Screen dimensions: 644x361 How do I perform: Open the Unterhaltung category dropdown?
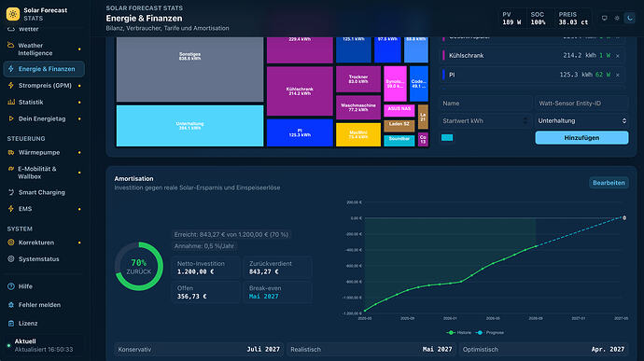(x=581, y=120)
